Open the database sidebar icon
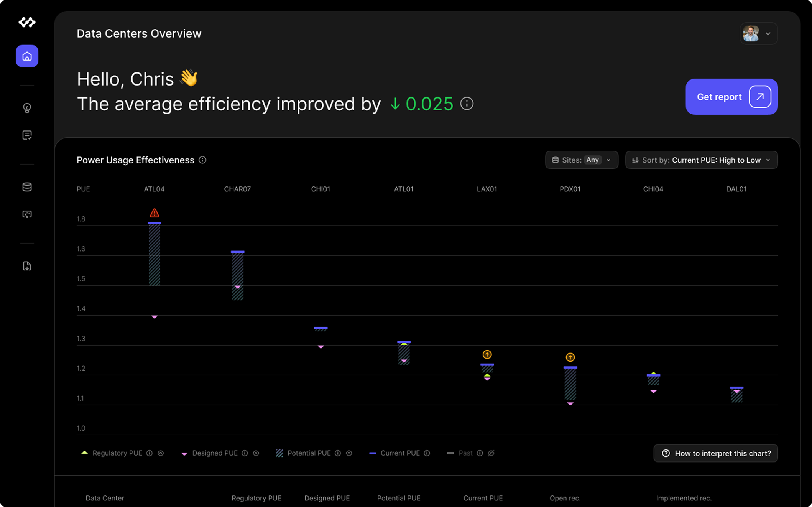 coord(27,187)
